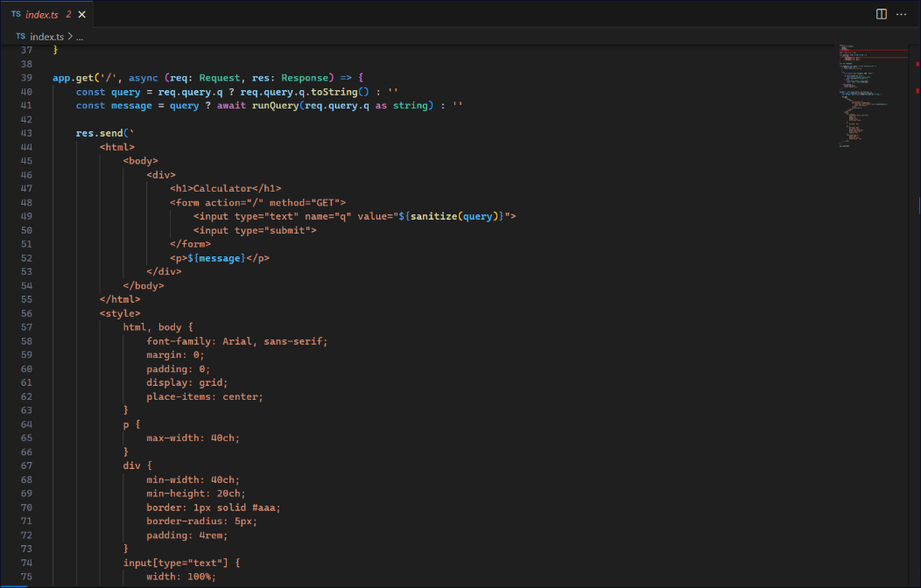Close the index.ts tab
This screenshot has height=588, width=921.
click(82, 15)
